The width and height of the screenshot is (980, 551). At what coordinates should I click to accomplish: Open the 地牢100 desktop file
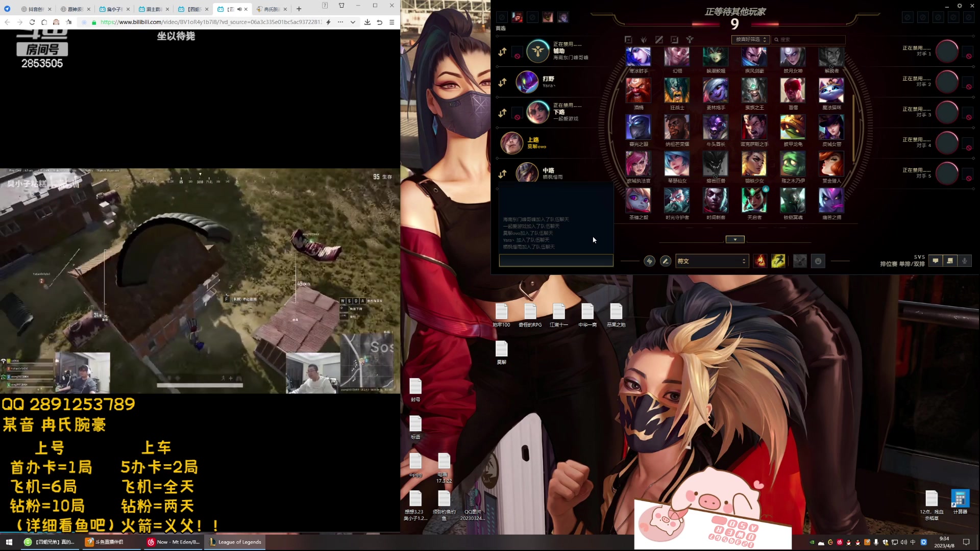tap(501, 315)
